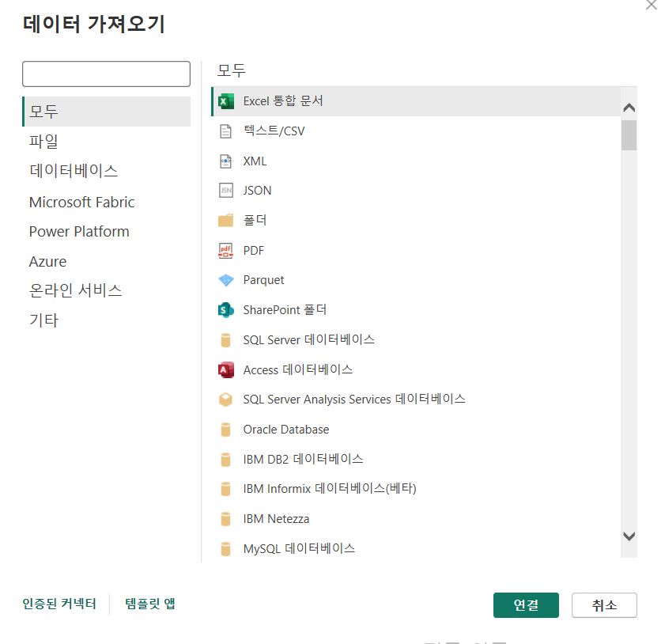This screenshot has width=665, height=644.
Task: Click the IBM Netezza cylinder icon
Action: pos(225,519)
